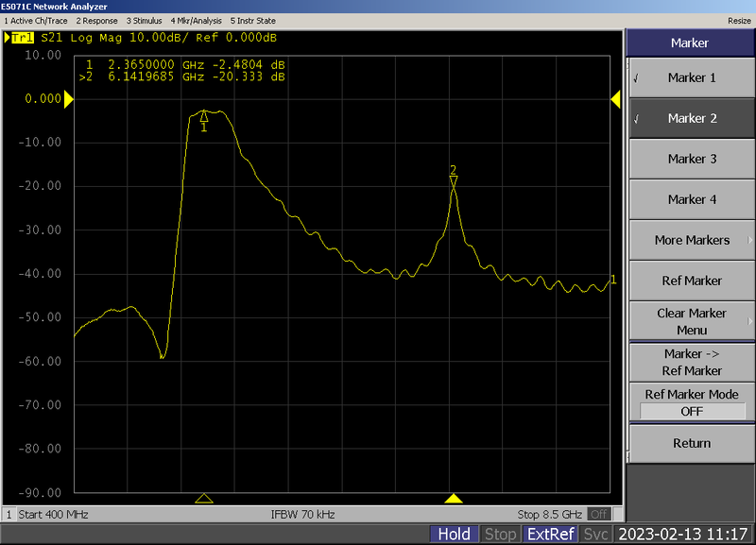The width and height of the screenshot is (756, 545).
Task: Open the 2 Response menu
Action: point(96,20)
